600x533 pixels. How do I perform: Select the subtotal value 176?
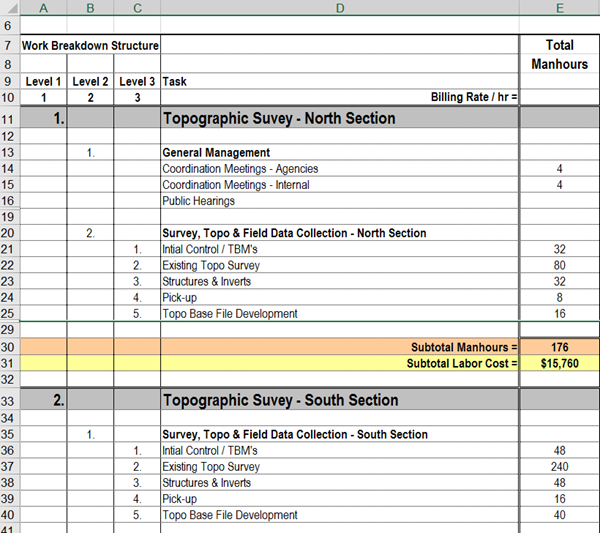click(559, 347)
